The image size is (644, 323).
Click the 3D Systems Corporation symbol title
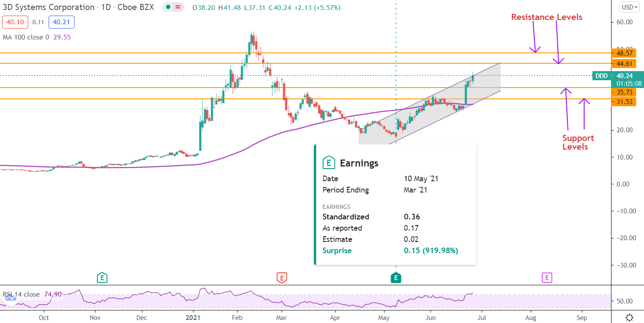(48, 8)
